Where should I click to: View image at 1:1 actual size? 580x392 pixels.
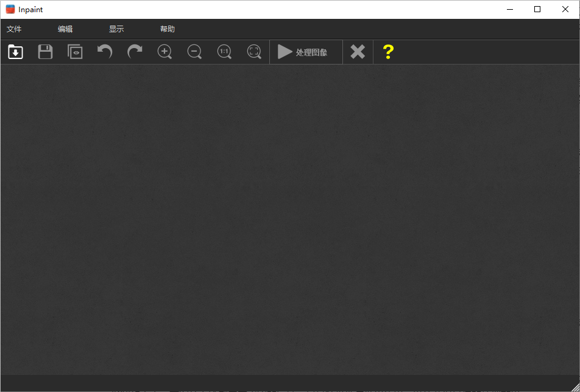coord(224,52)
